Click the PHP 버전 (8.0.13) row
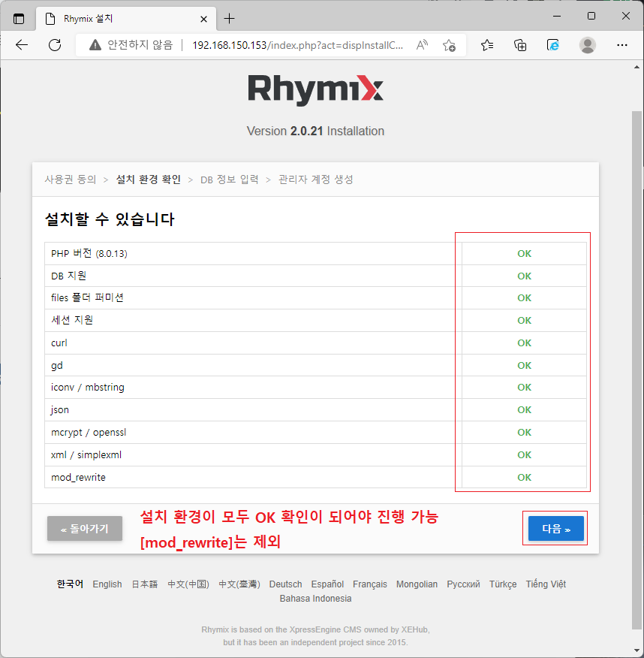644x658 pixels. (315, 253)
